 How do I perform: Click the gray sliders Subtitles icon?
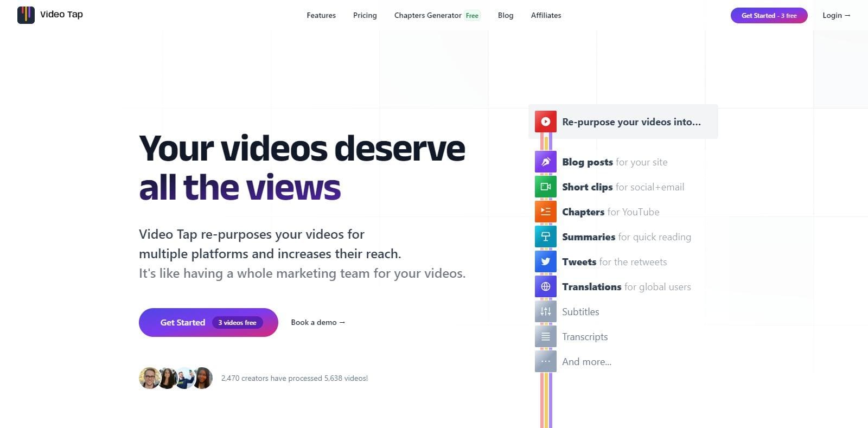(x=546, y=311)
